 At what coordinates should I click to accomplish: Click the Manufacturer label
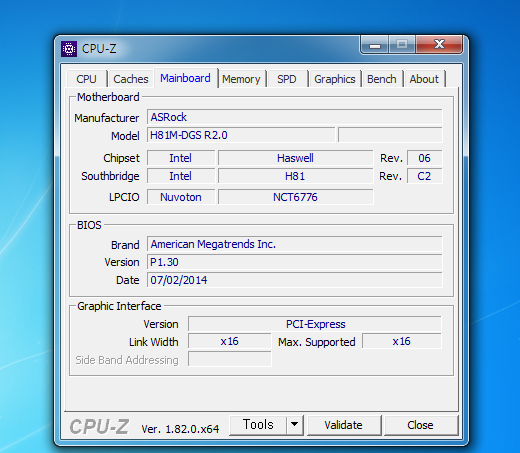107,118
